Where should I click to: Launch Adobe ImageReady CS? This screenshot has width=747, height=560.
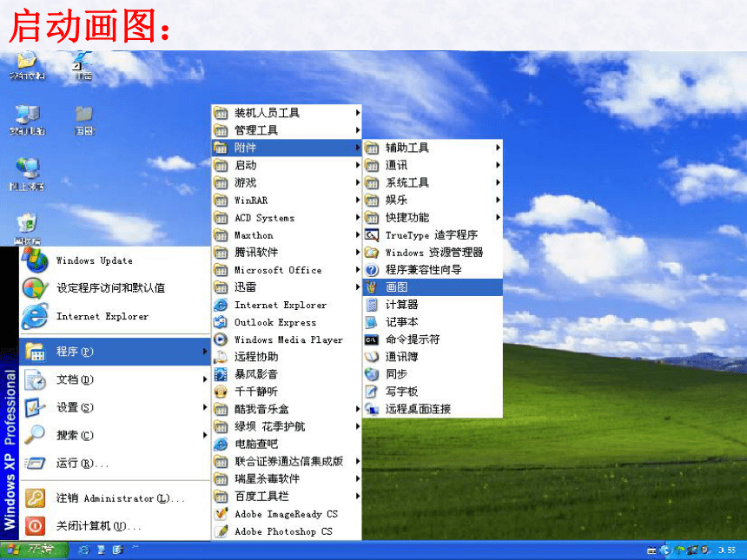[287, 514]
